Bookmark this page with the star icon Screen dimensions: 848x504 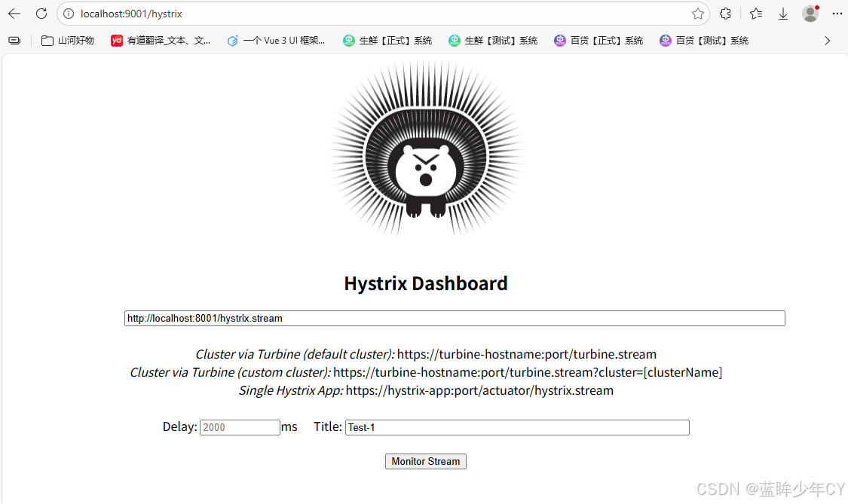pyautogui.click(x=698, y=14)
